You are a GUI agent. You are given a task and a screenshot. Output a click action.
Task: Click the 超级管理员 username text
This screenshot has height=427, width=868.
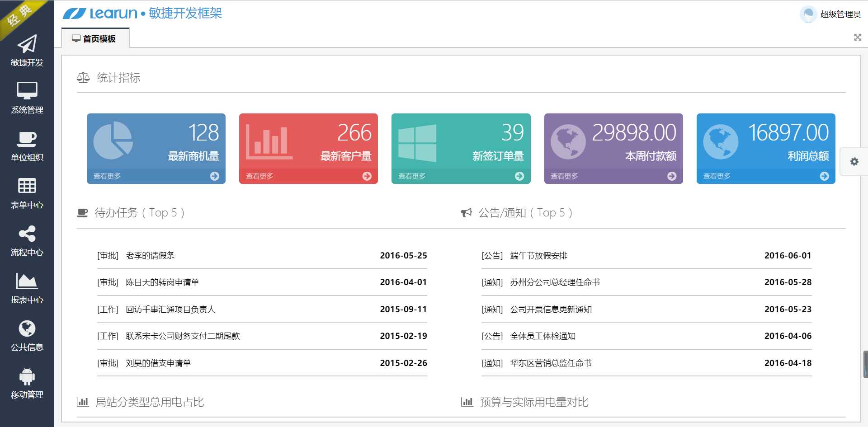840,14
